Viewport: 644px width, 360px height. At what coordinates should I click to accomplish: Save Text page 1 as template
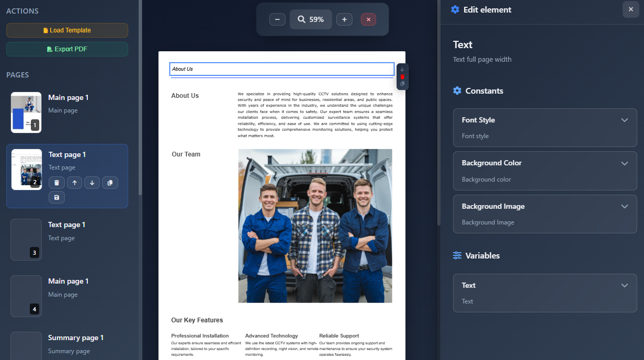pos(57,197)
